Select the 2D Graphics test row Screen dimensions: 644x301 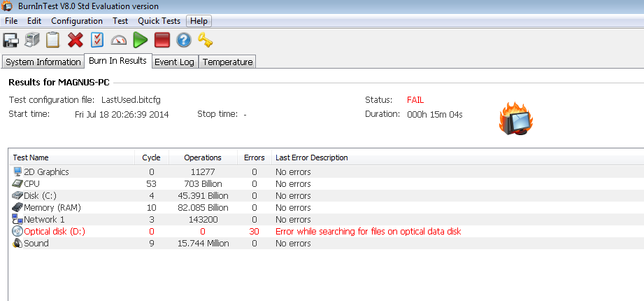click(327, 172)
